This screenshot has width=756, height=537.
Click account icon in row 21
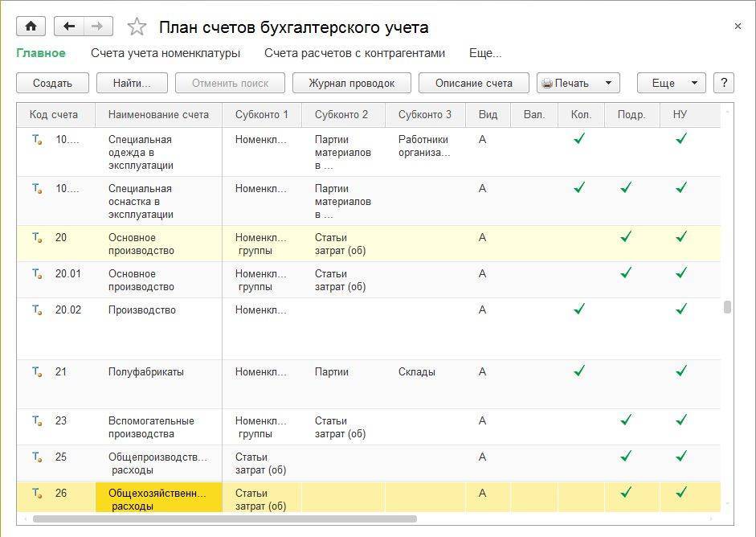[x=37, y=372]
